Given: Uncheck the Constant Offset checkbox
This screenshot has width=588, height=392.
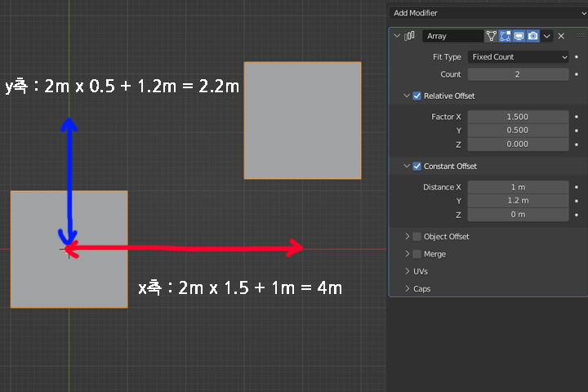Looking at the screenshot, I should pyautogui.click(x=417, y=166).
